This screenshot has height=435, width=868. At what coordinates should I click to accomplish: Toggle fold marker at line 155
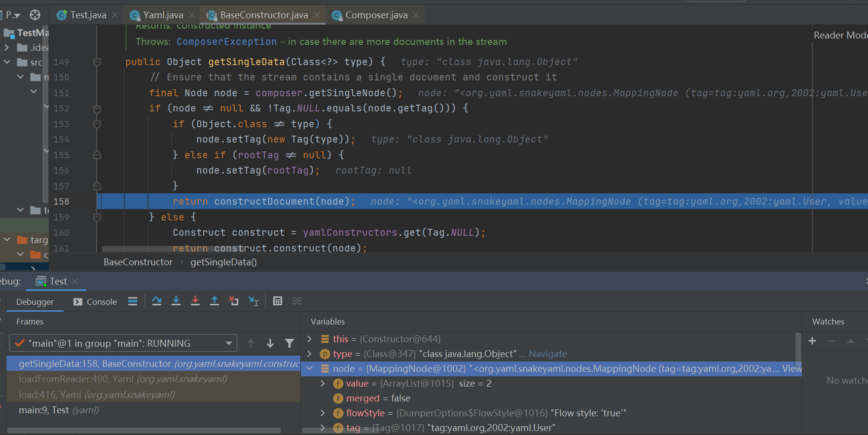pos(97,155)
